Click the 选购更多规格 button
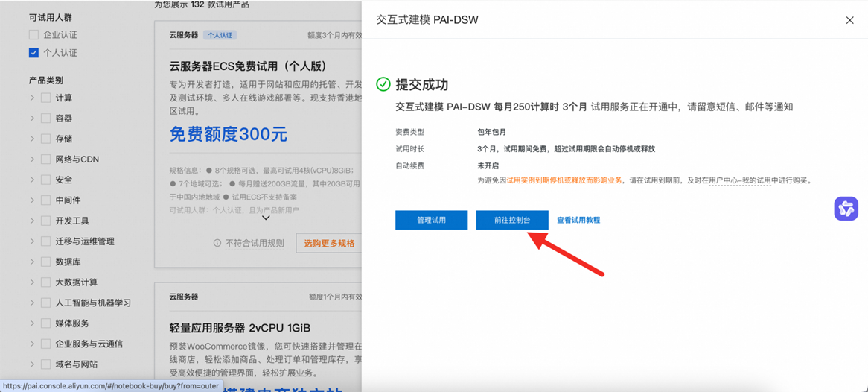 [329, 244]
